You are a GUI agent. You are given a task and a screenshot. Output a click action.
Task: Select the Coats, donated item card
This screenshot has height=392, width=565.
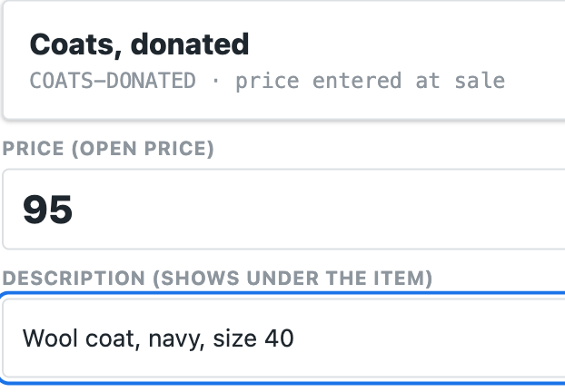[284, 60]
